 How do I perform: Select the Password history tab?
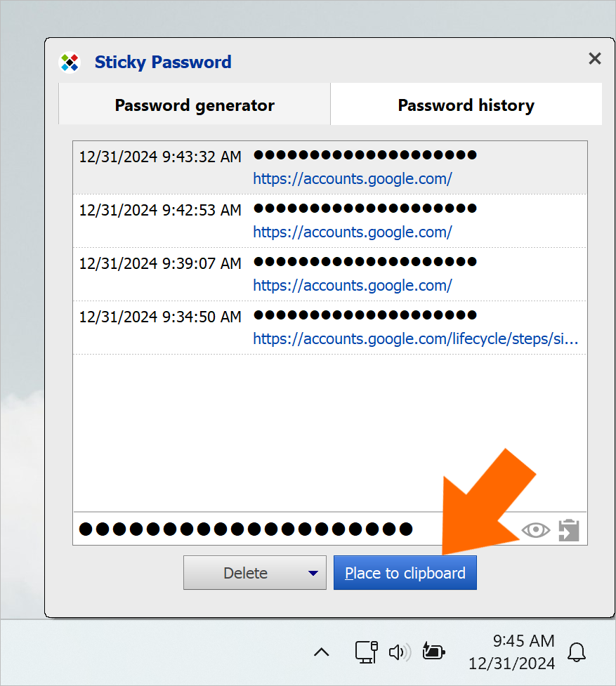(466, 104)
